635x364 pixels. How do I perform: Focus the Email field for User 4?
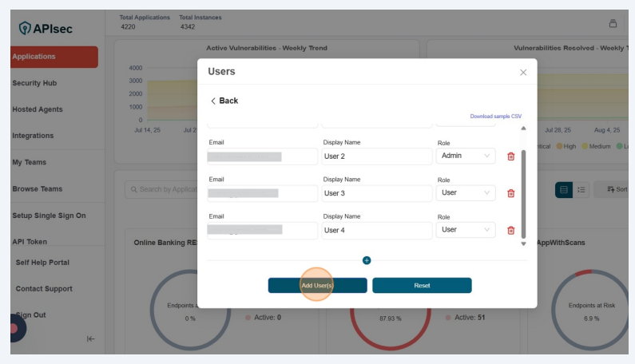[x=262, y=231]
